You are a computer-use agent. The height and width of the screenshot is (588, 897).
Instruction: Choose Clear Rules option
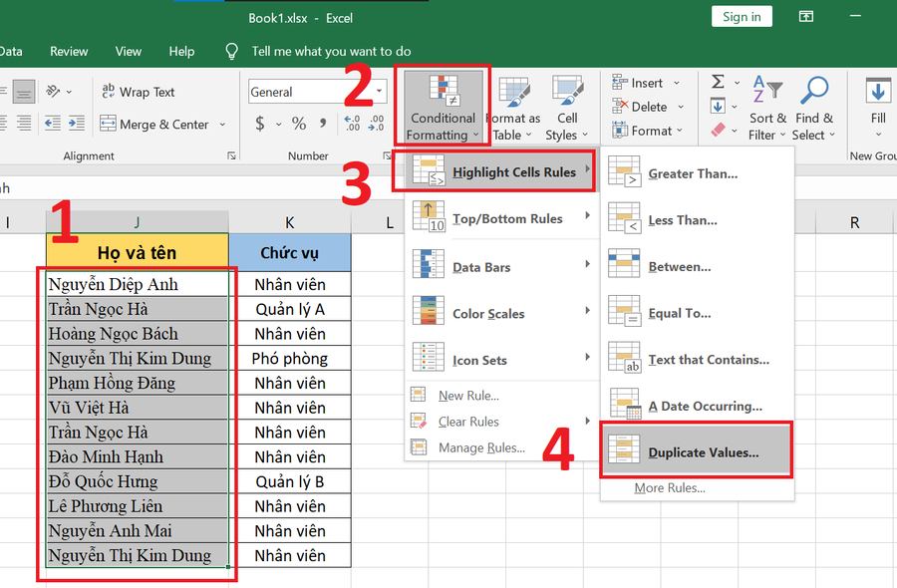pyautogui.click(x=499, y=422)
